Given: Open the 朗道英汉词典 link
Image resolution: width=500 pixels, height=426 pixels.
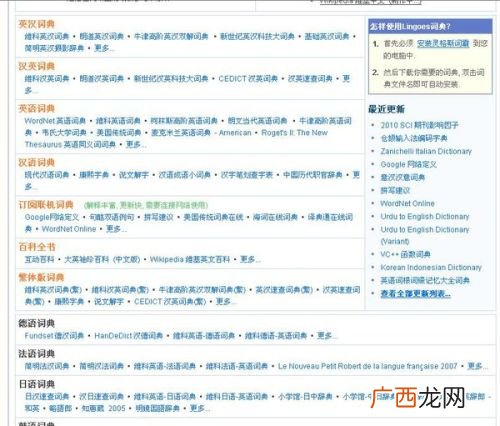Looking at the screenshot, I should tap(101, 36).
